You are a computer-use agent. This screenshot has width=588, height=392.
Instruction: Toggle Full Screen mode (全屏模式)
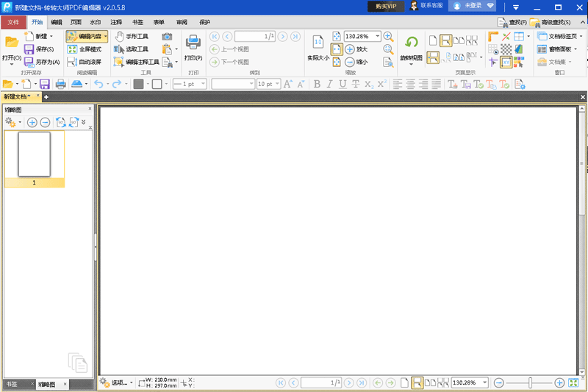pos(84,49)
